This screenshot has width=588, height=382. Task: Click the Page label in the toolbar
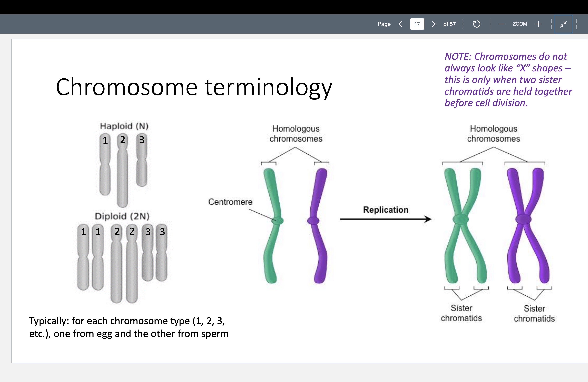coord(384,24)
